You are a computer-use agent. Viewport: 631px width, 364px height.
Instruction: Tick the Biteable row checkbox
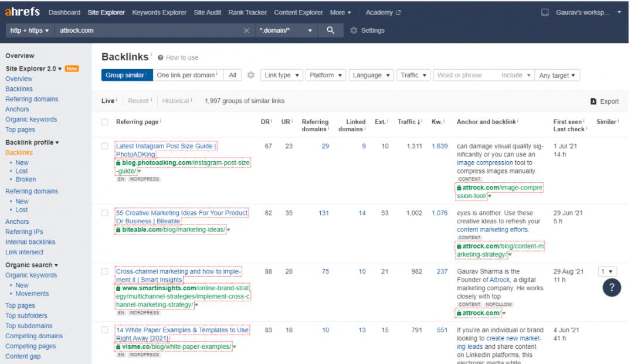point(104,213)
